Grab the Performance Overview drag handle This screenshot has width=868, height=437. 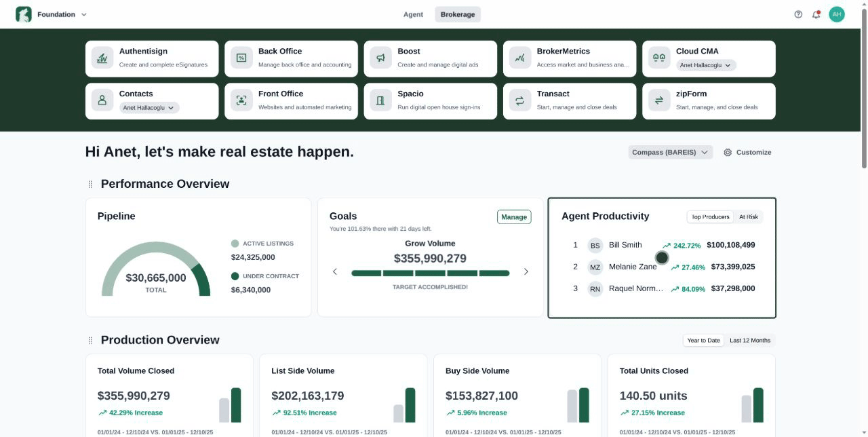[x=90, y=184]
